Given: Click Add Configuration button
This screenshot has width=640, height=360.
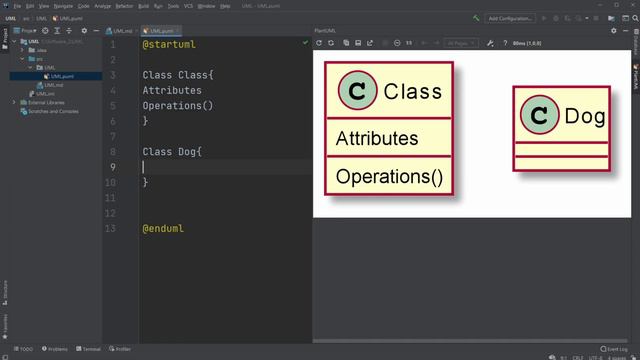Looking at the screenshot, I should click(x=510, y=18).
